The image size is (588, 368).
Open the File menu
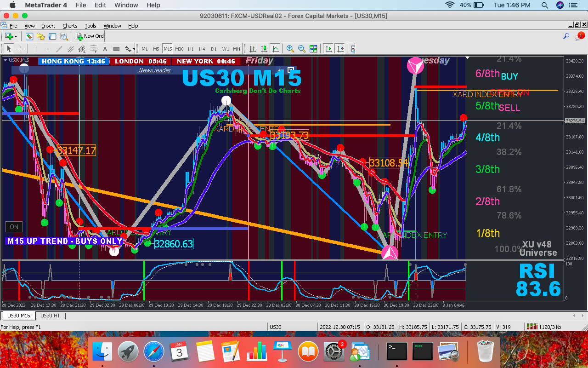(13, 26)
